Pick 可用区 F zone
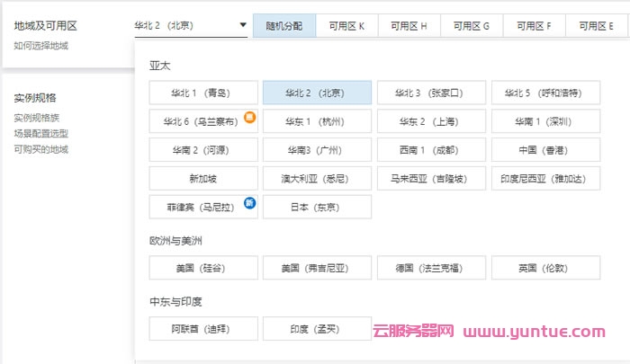 click(x=535, y=26)
